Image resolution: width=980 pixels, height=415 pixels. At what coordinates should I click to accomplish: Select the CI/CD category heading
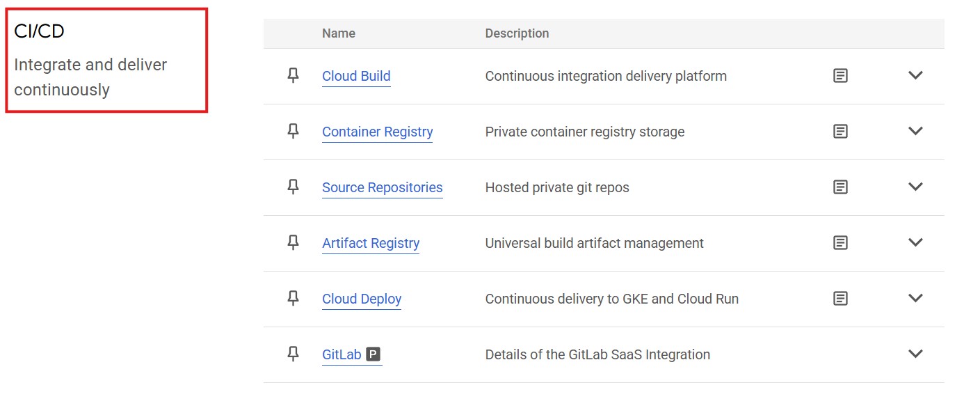point(40,31)
